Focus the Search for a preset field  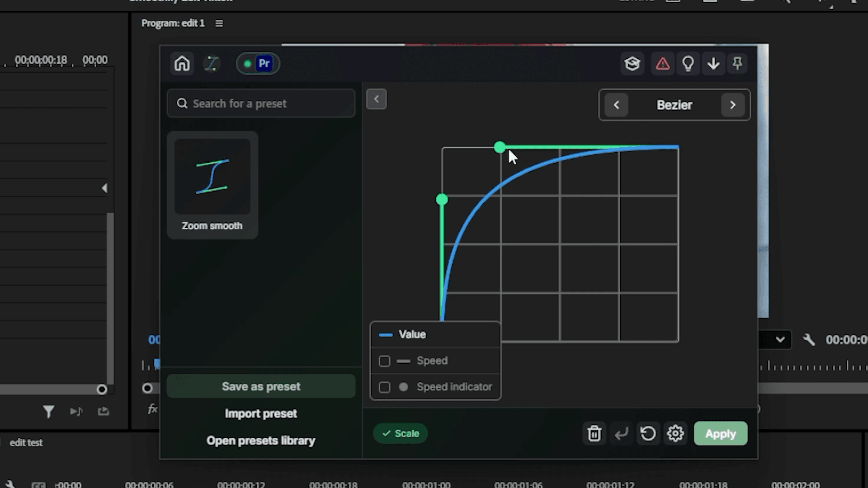(261, 103)
